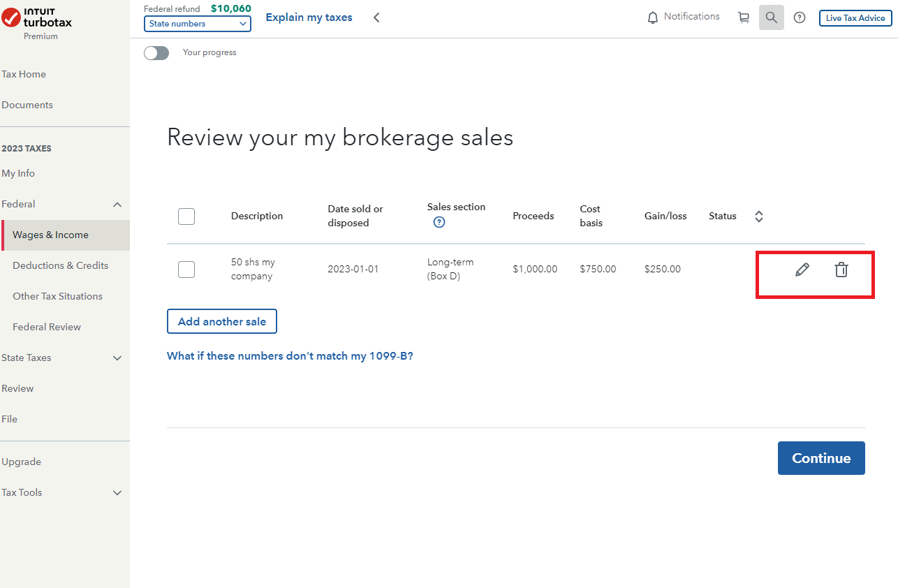Expand the State Taxes section

point(117,358)
